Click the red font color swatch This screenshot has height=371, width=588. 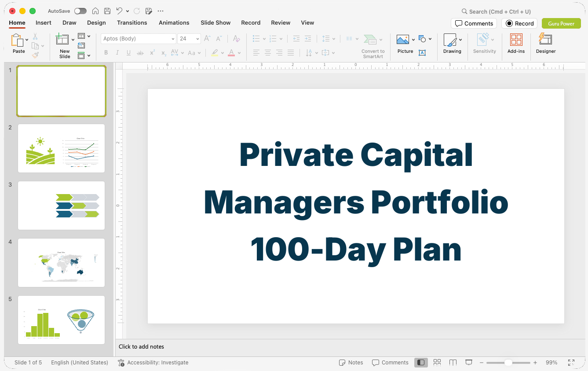coord(231,53)
